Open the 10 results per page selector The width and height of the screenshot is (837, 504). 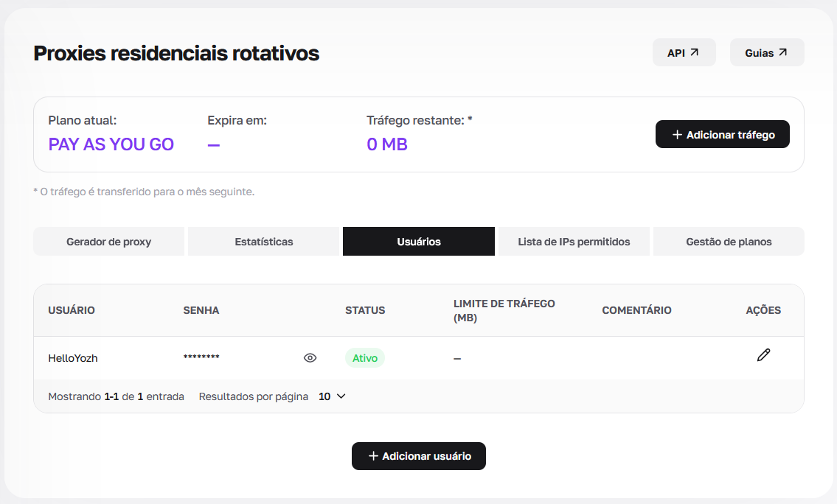coord(332,396)
